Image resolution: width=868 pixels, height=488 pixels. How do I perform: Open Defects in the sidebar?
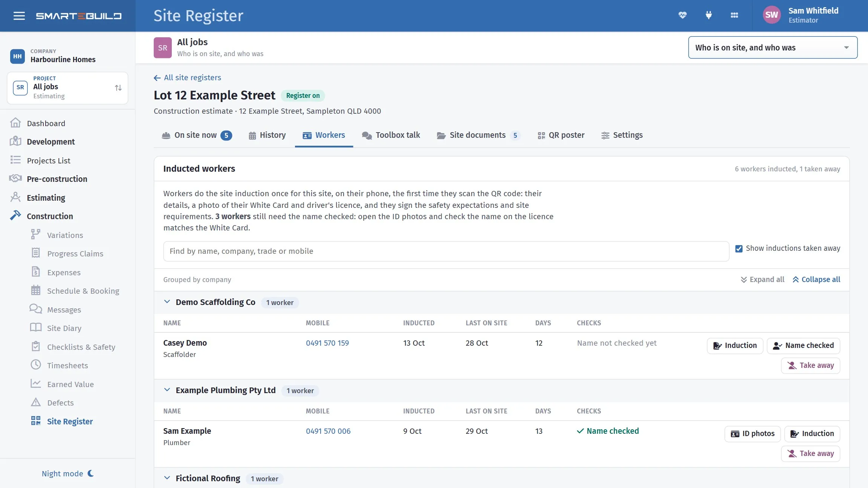60,403
